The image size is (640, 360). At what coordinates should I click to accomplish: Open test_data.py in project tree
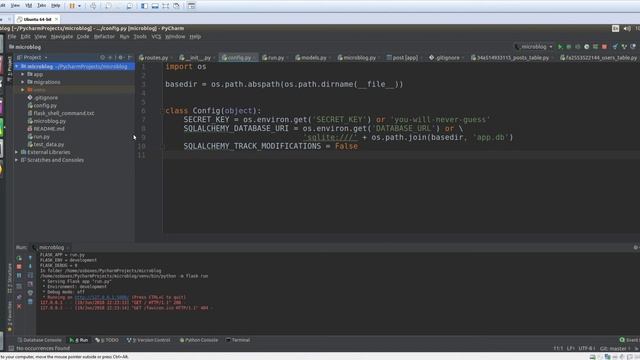pyautogui.click(x=46, y=144)
